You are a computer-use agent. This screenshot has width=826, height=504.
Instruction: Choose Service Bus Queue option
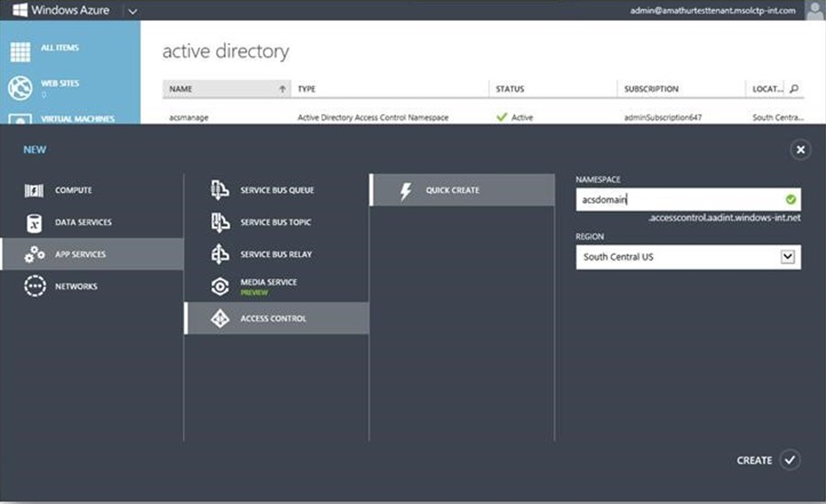pyautogui.click(x=276, y=190)
